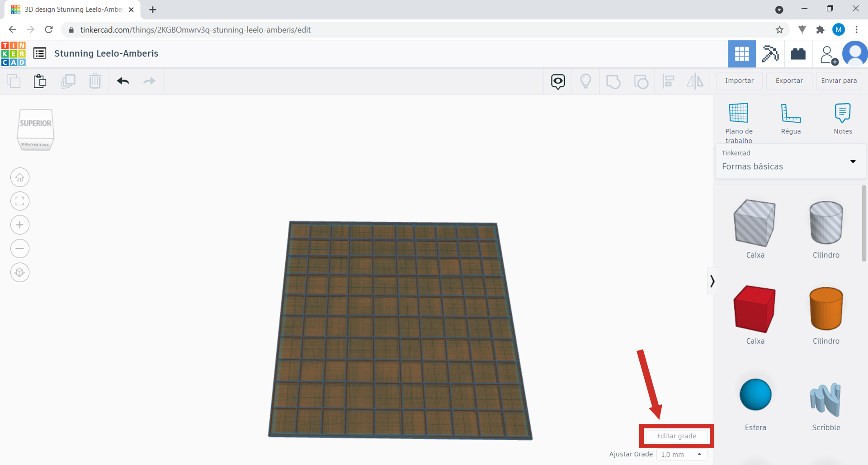Open the Blocks pickaxe mode

770,54
